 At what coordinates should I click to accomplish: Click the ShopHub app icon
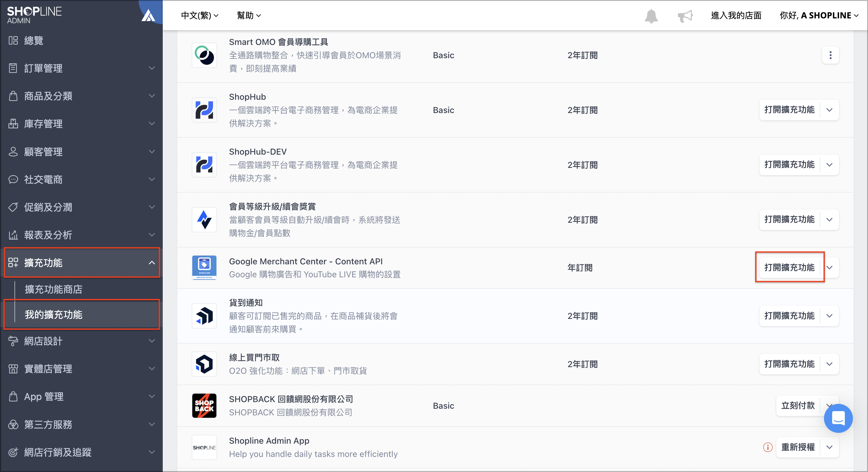coord(204,110)
